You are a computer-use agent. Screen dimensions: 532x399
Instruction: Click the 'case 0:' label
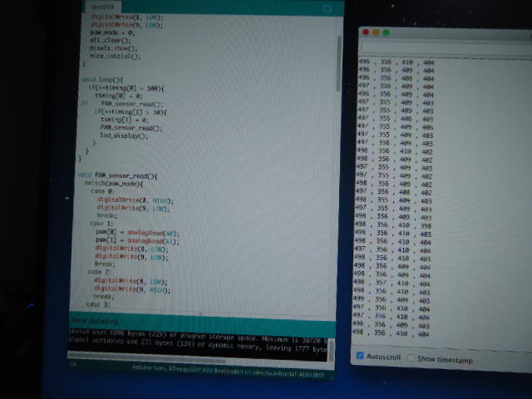coord(102,191)
